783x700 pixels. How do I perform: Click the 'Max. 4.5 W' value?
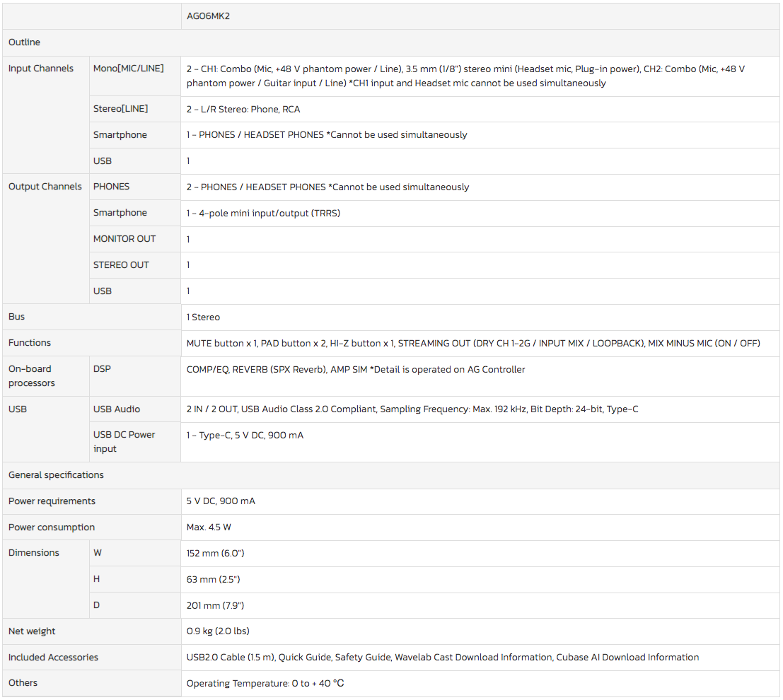coord(210,527)
